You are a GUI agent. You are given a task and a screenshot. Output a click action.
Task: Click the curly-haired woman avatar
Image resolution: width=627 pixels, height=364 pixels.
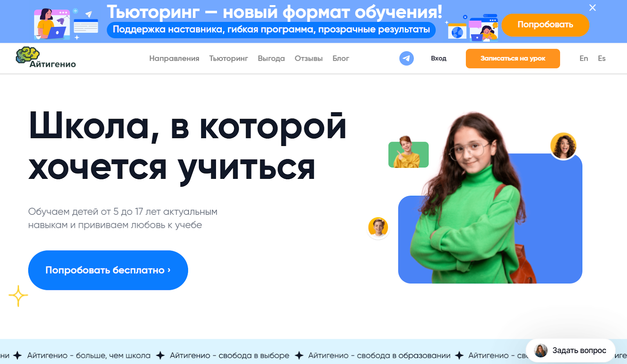(563, 146)
